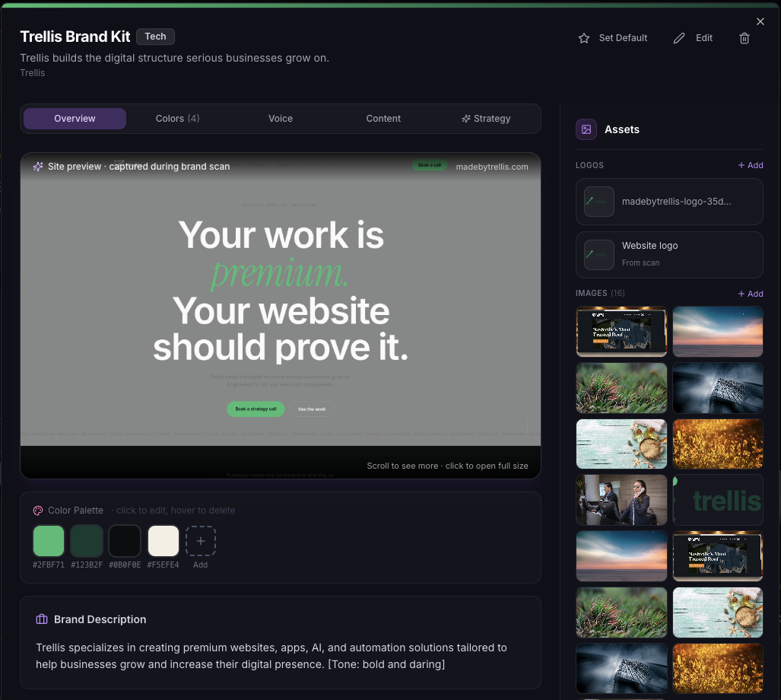This screenshot has width=781, height=700.
Task: Click the 'Trellis' subtitle under tagline
Action: pyautogui.click(x=33, y=73)
